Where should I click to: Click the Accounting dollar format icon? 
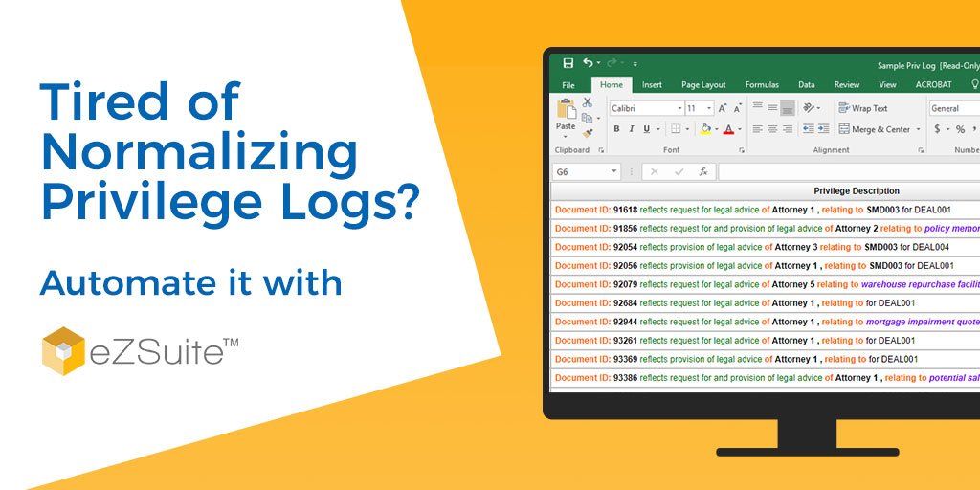click(x=937, y=129)
